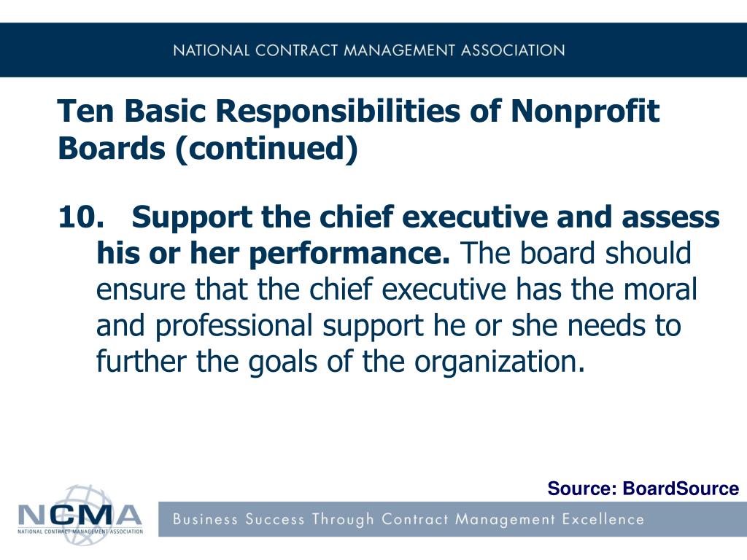The height and width of the screenshot is (560, 747).
Task: Click the number 10. list marker
Action: click(81, 217)
